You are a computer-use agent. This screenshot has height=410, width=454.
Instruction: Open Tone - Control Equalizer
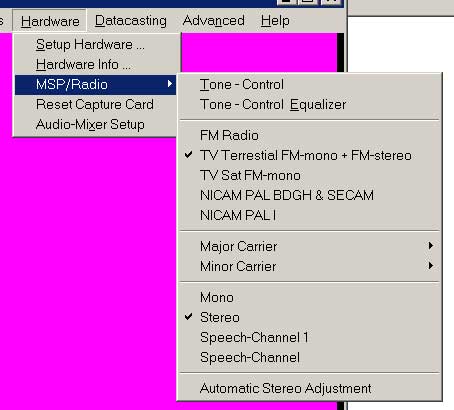pyautogui.click(x=309, y=105)
